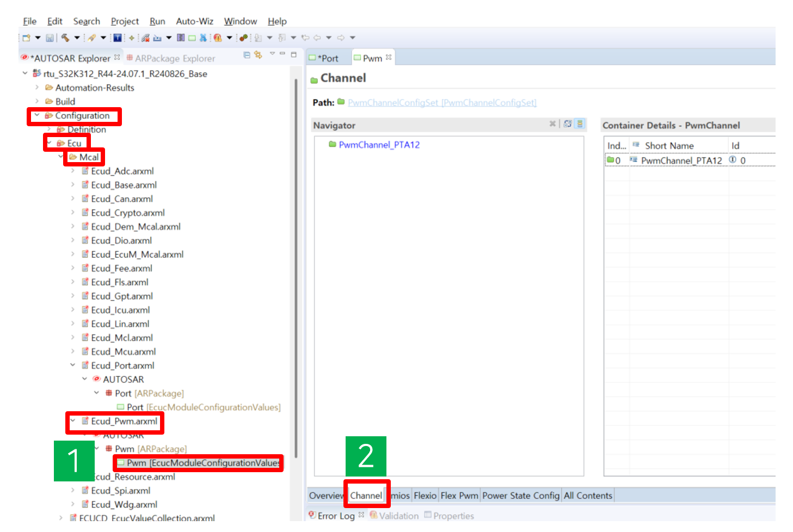The width and height of the screenshot is (793, 532).
Task: Click the warning validation icon in toolbar
Action: click(218, 38)
